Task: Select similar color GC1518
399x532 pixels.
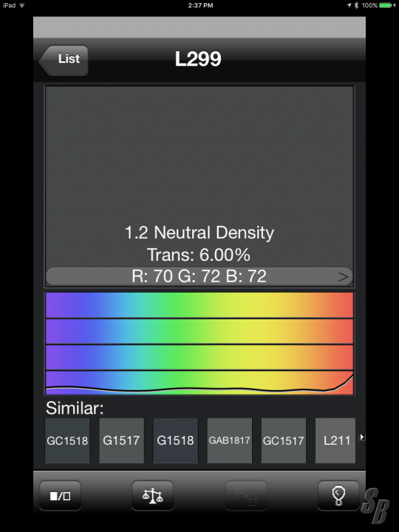Action: point(67,440)
